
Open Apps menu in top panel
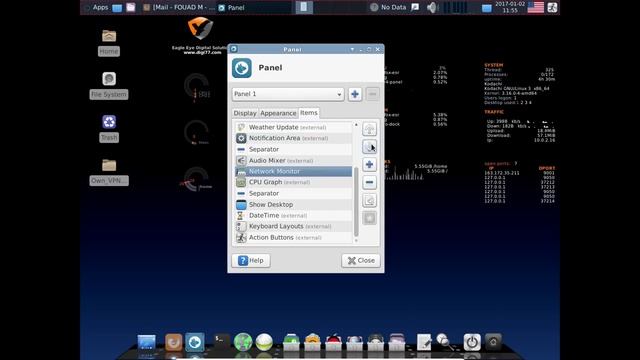[x=96, y=7]
